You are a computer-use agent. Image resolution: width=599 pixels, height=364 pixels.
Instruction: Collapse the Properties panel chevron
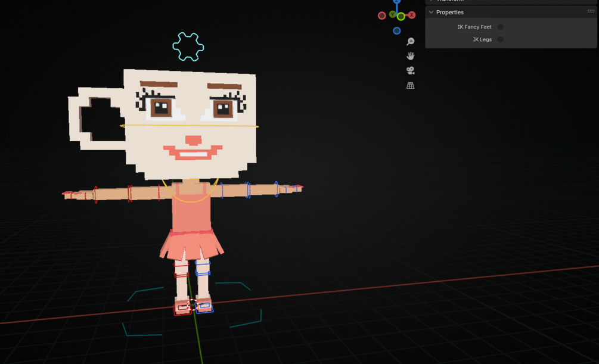432,13
